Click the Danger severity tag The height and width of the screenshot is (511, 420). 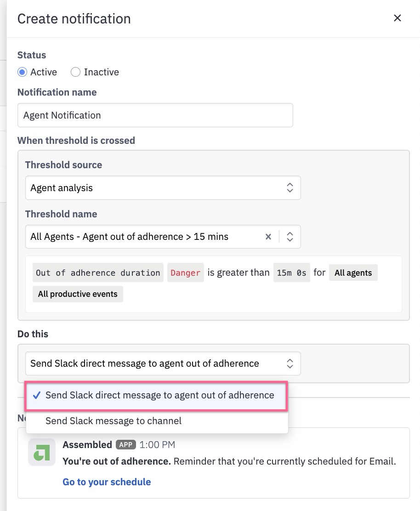(185, 273)
